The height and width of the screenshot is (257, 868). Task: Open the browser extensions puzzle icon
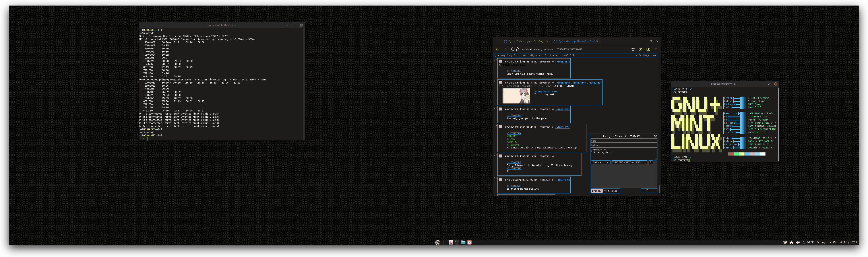641,49
